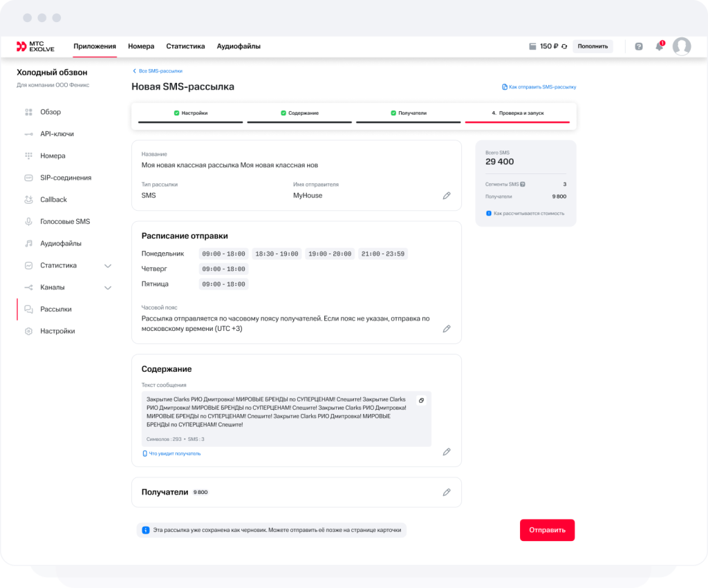Click SMS segments info icon
The width and height of the screenshot is (708, 588).
(523, 184)
